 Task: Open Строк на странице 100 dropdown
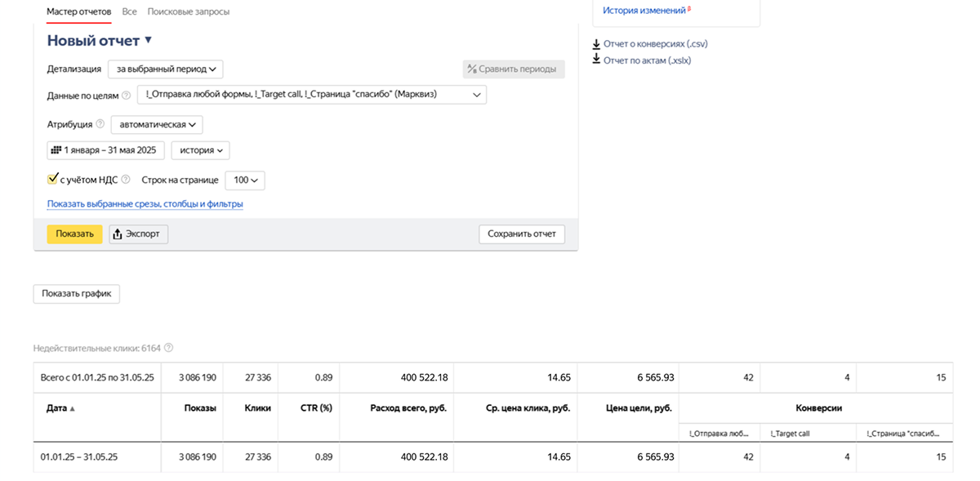click(x=244, y=180)
